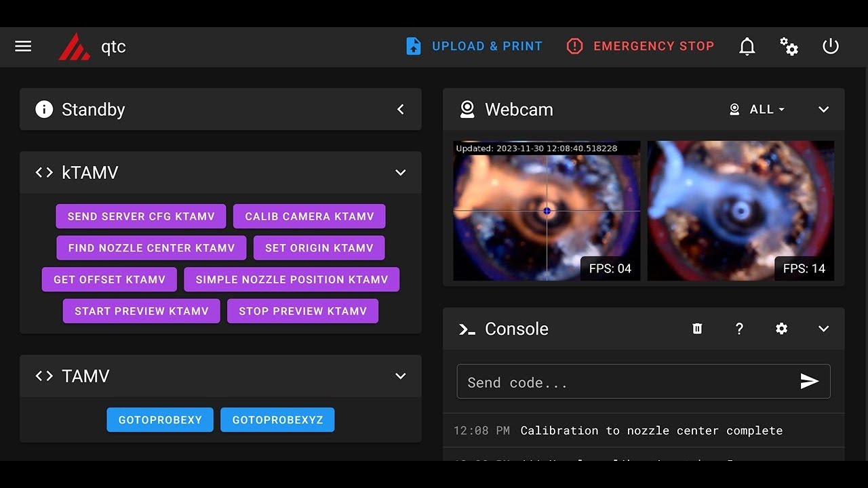Click EMERGENCY STOP

pyautogui.click(x=640, y=46)
